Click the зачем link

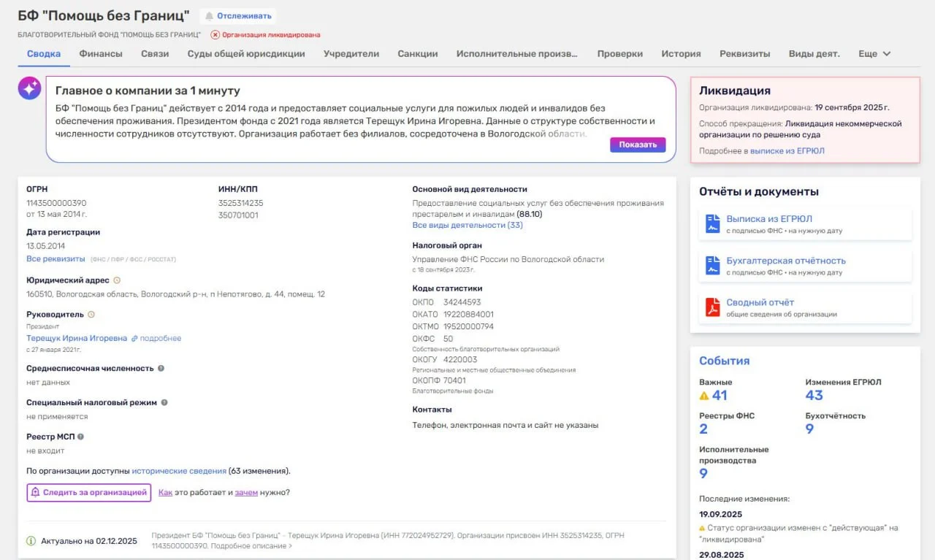point(246,493)
